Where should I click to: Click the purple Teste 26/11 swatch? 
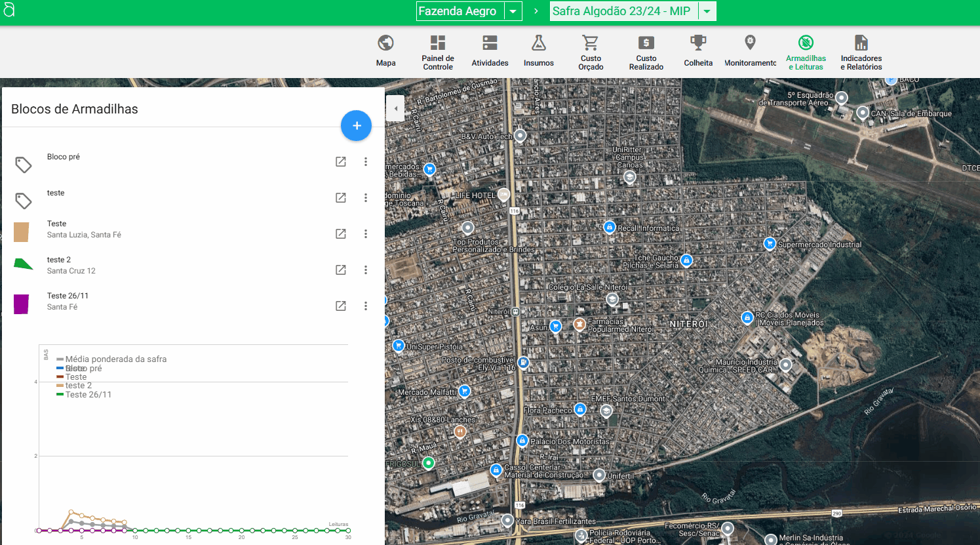coord(22,304)
